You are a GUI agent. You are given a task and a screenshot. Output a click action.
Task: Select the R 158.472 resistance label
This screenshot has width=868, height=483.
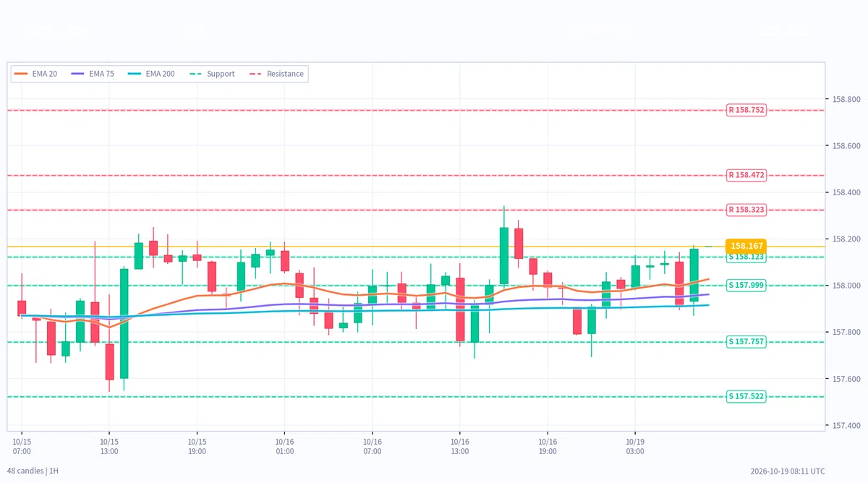point(746,175)
